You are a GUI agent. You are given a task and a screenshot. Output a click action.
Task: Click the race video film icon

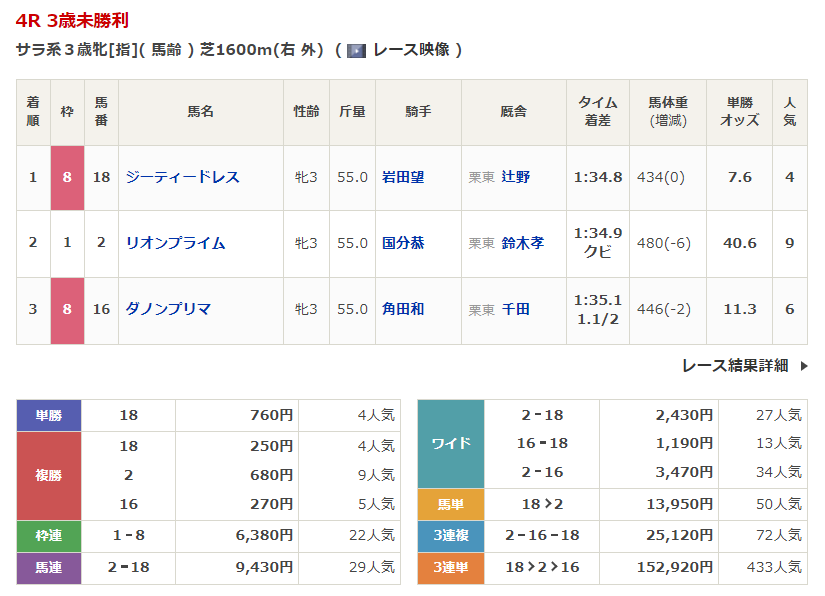click(356, 51)
